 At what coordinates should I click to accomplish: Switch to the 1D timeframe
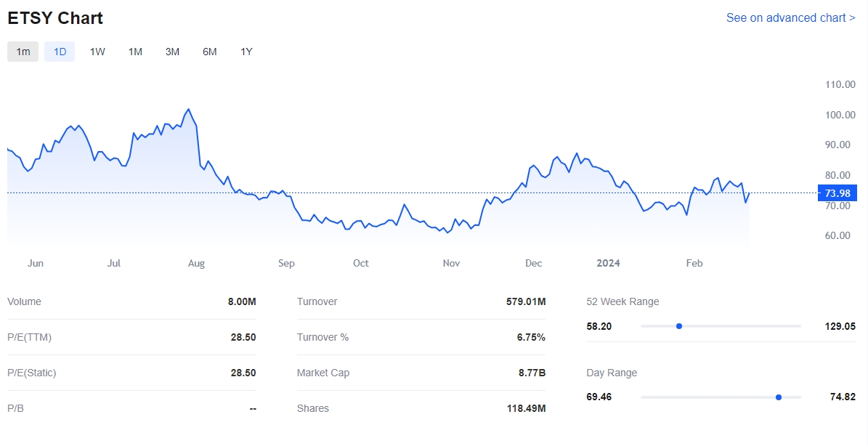[60, 52]
